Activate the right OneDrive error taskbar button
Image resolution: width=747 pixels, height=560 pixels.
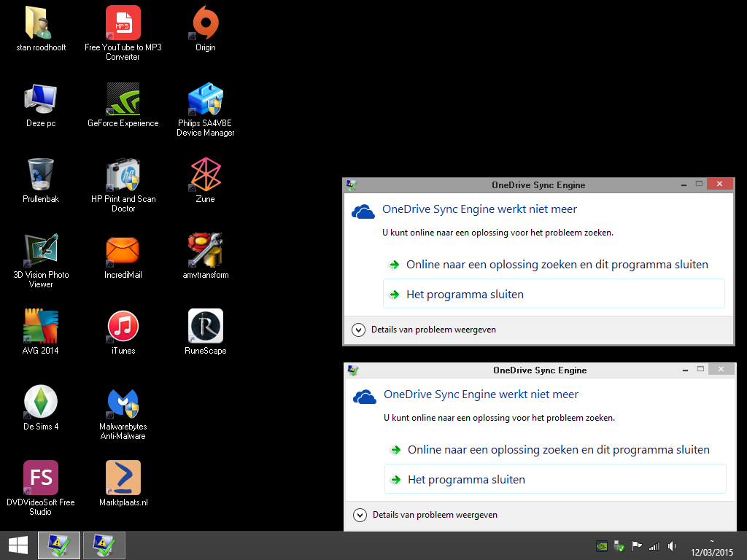click(x=104, y=545)
